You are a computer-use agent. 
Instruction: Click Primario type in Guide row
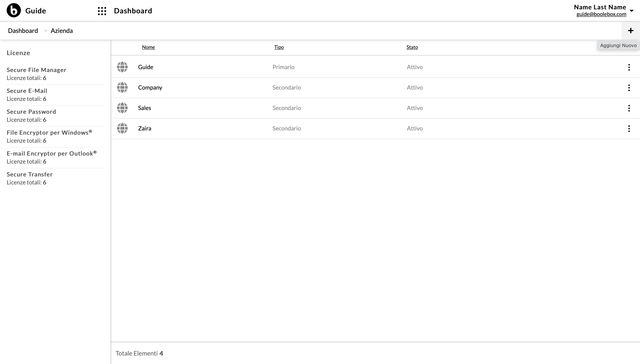[x=283, y=67]
